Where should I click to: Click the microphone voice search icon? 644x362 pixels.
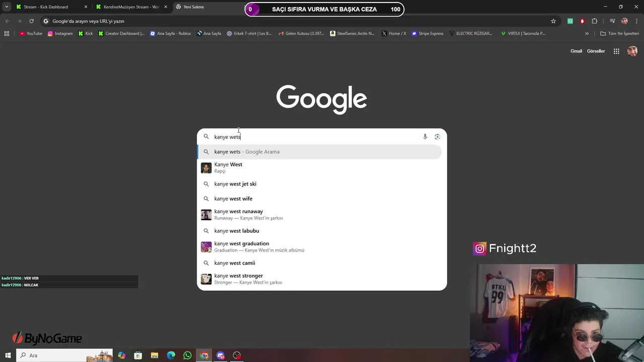pos(425,137)
